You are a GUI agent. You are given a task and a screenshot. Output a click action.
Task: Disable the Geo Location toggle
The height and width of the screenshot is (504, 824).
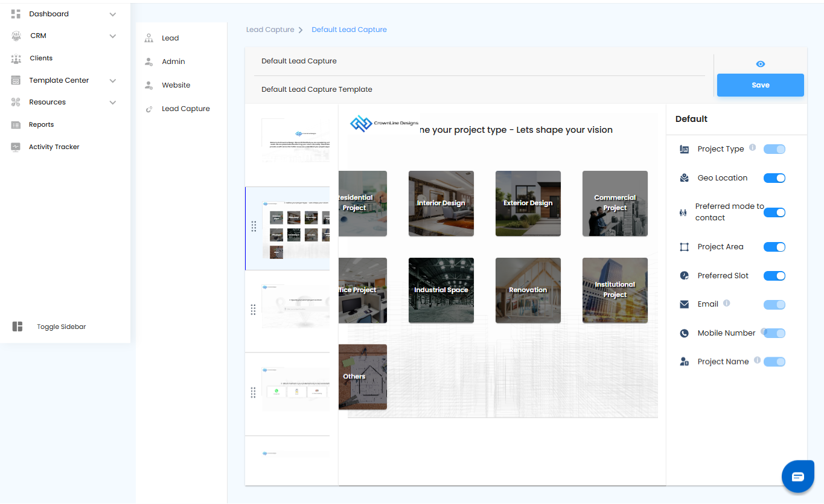(x=774, y=178)
